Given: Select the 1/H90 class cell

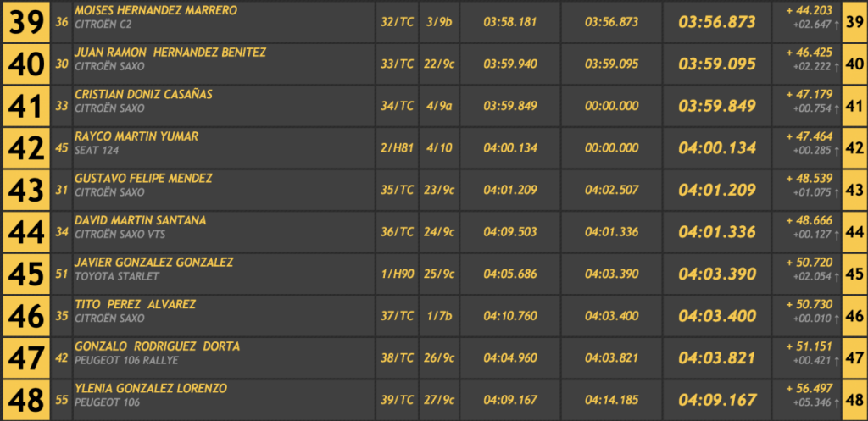Looking at the screenshot, I should tap(397, 274).
